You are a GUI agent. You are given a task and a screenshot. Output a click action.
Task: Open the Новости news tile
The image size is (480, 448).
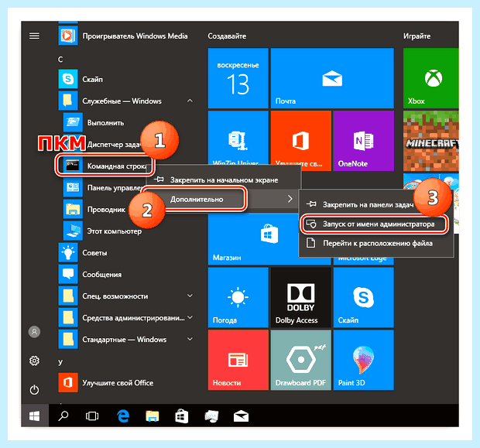coord(238,360)
